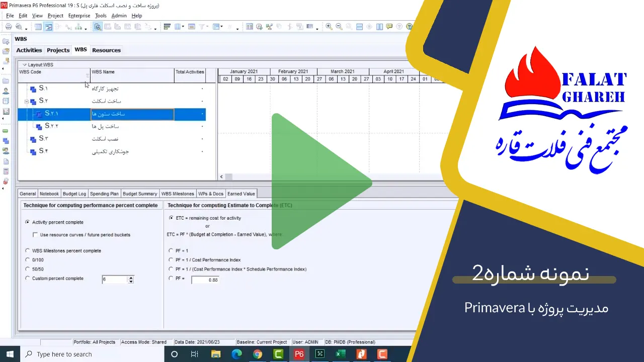Select the S.١ WBS row
This screenshot has width=644, height=362.
coord(112,88)
